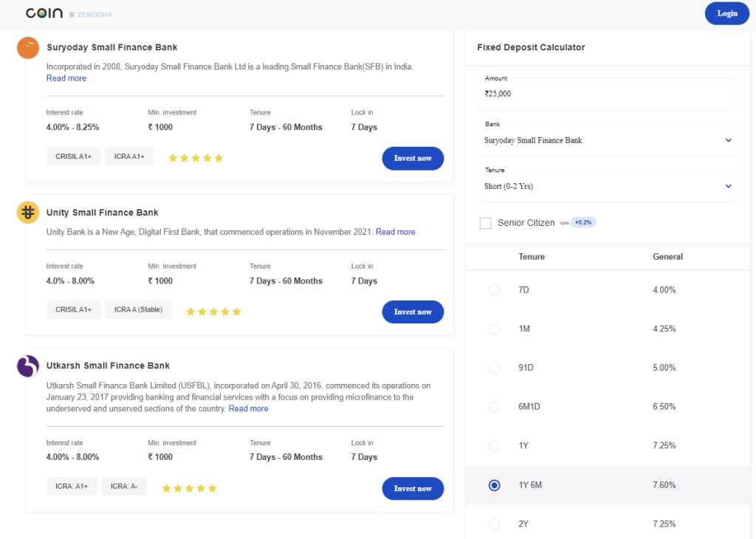Open the Bank dropdown showing Suryoday
The image size is (756, 539).
click(608, 140)
